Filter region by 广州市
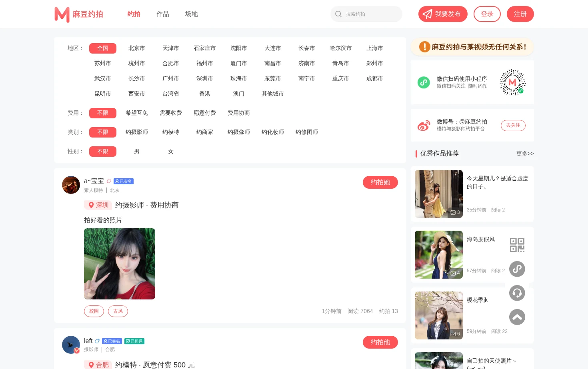588x369 pixels. tap(171, 79)
